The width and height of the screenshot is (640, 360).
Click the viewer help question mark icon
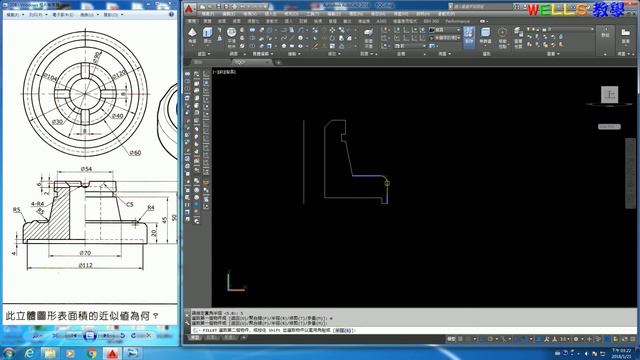coord(171,14)
